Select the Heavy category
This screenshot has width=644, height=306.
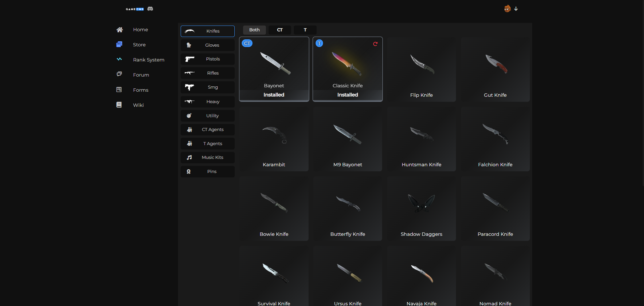(208, 101)
